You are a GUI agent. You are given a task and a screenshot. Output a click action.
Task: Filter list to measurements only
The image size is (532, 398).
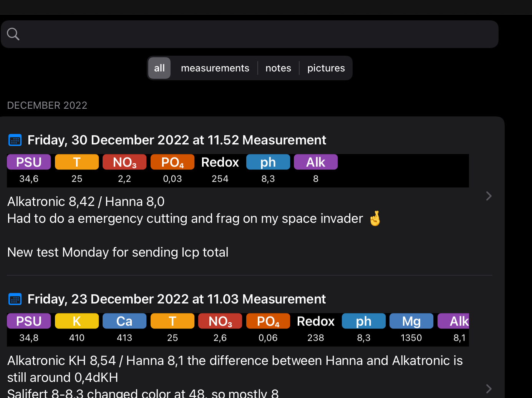pyautogui.click(x=215, y=68)
